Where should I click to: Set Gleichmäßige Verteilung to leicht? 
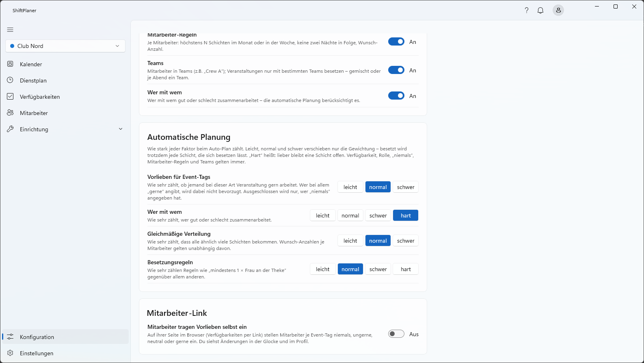[x=350, y=241]
